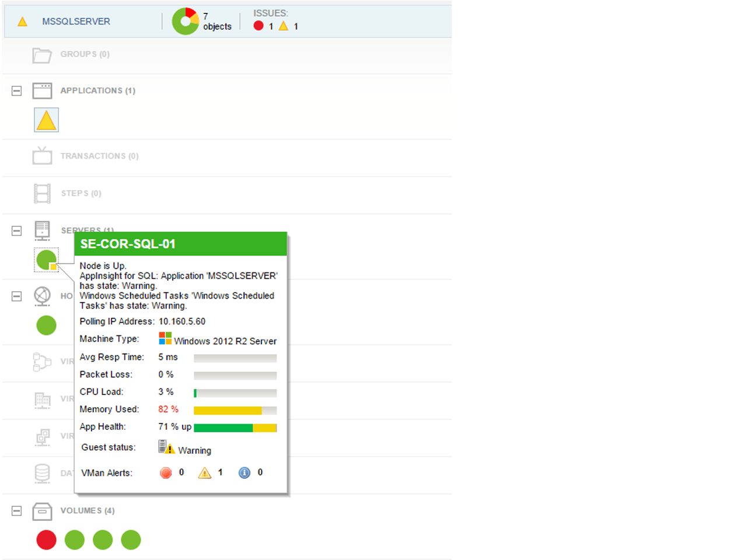747x560 pixels.
Task: Select the SE-COR-SQL-01 server status node
Action: (47, 260)
